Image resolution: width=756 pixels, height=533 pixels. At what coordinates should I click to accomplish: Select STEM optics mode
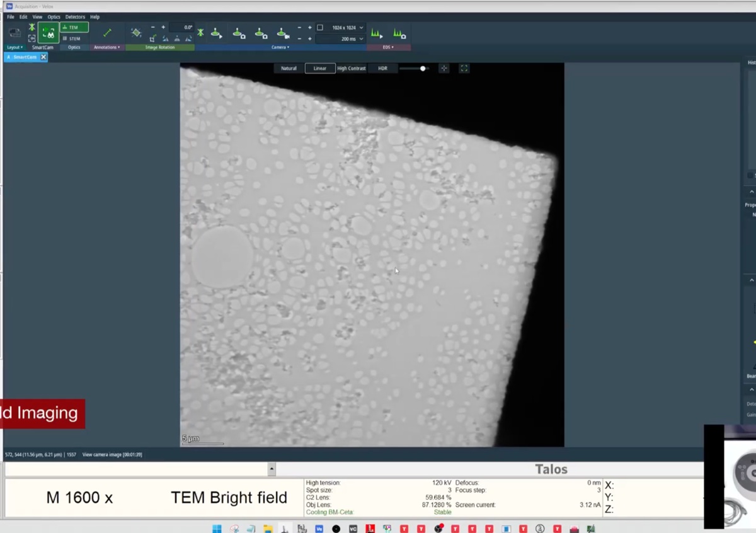tap(74, 38)
